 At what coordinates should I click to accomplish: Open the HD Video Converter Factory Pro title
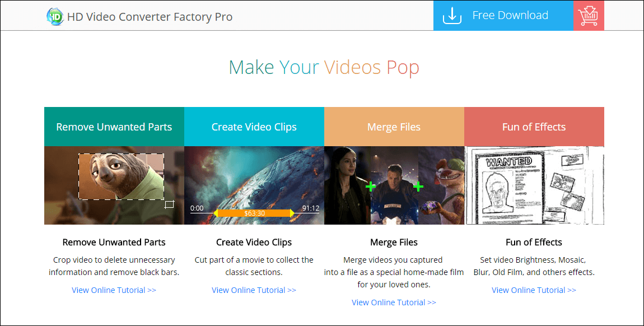(150, 17)
